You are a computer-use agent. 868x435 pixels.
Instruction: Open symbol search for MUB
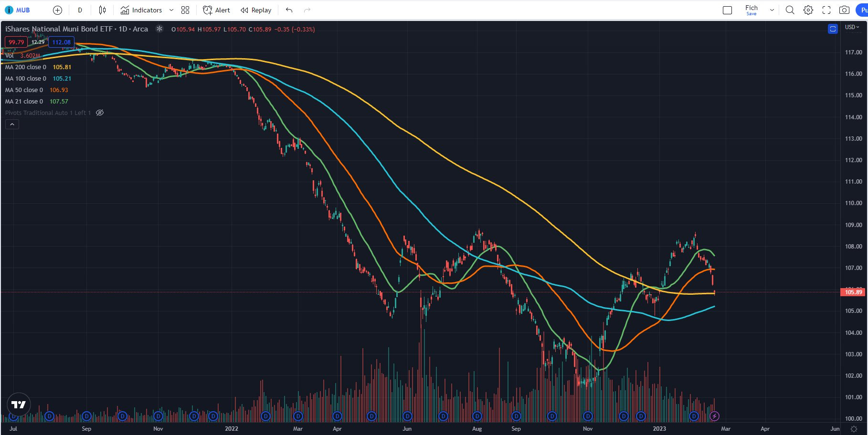click(23, 10)
